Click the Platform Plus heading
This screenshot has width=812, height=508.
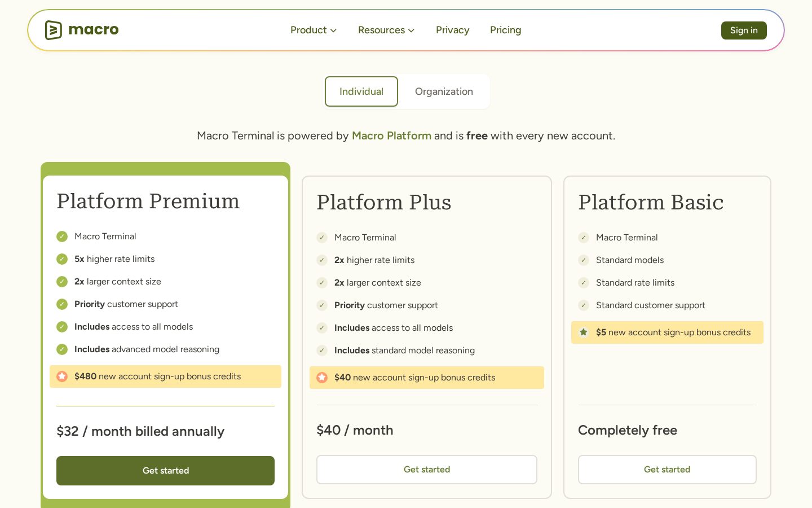pyautogui.click(x=384, y=202)
